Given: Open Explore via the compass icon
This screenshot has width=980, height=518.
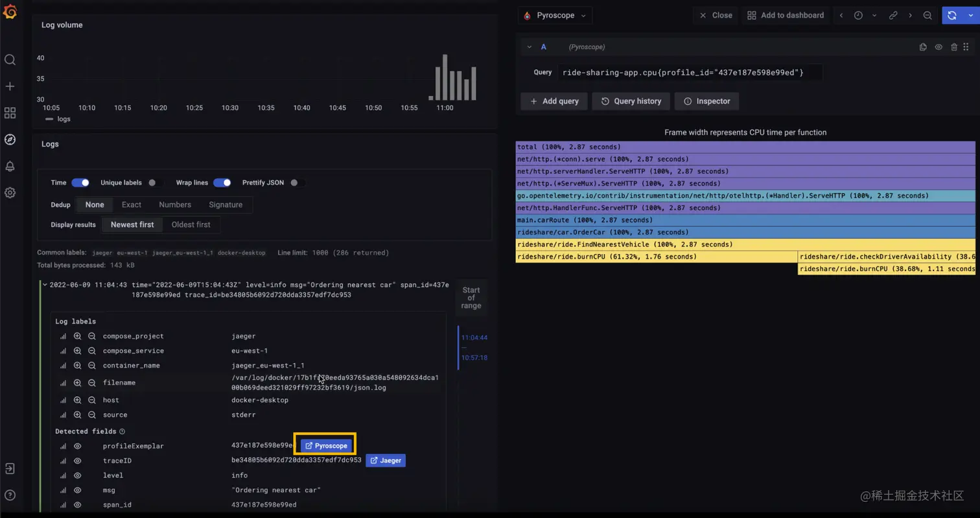Looking at the screenshot, I should tap(10, 139).
